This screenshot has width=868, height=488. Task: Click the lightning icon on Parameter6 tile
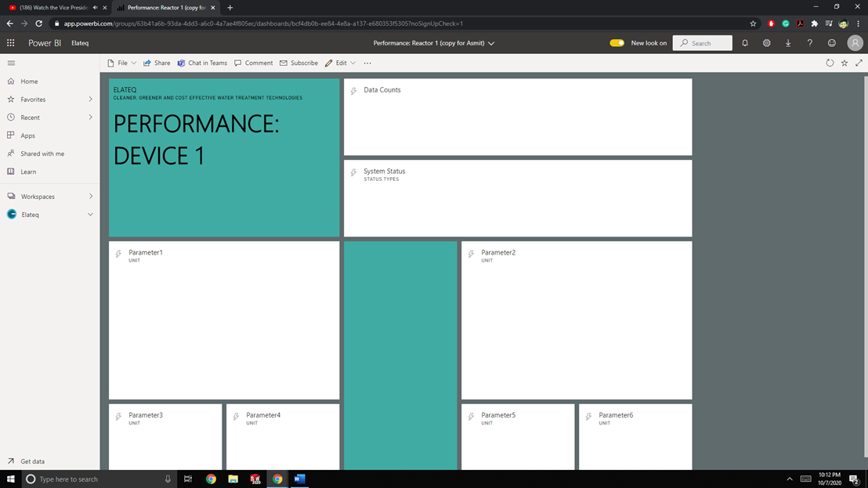click(x=588, y=417)
